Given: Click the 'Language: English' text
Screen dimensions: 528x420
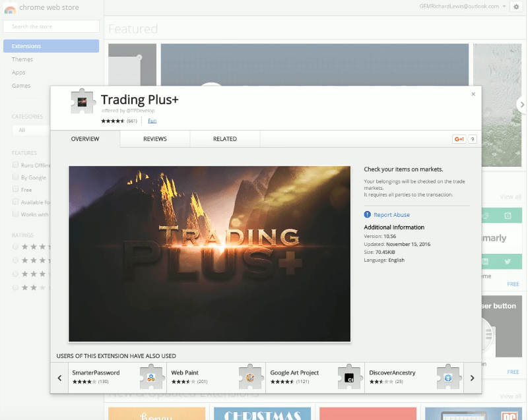Looking at the screenshot, I should [x=384, y=260].
